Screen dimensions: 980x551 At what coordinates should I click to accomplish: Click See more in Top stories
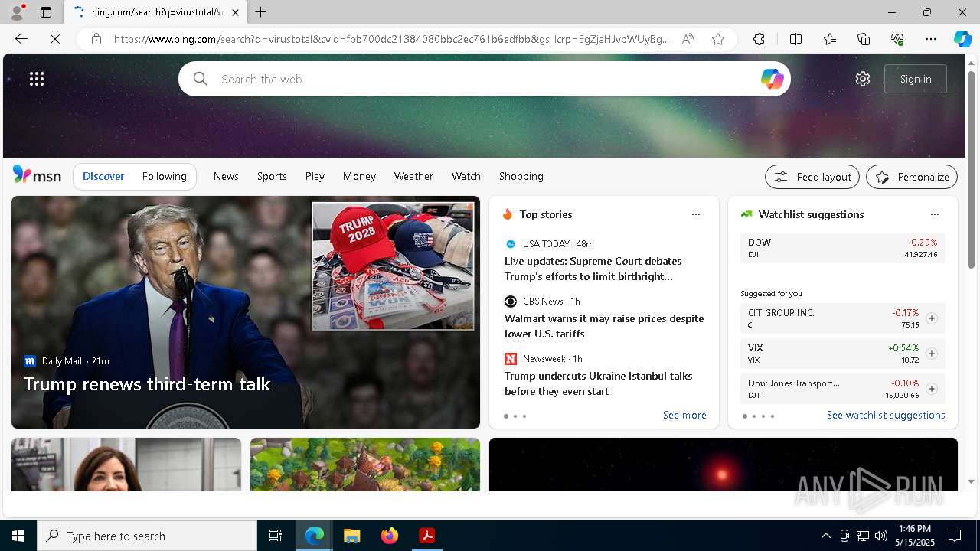click(x=684, y=415)
